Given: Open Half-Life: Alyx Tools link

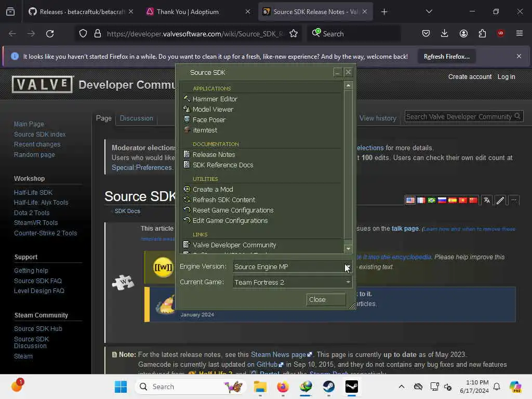Looking at the screenshot, I should tap(41, 203).
